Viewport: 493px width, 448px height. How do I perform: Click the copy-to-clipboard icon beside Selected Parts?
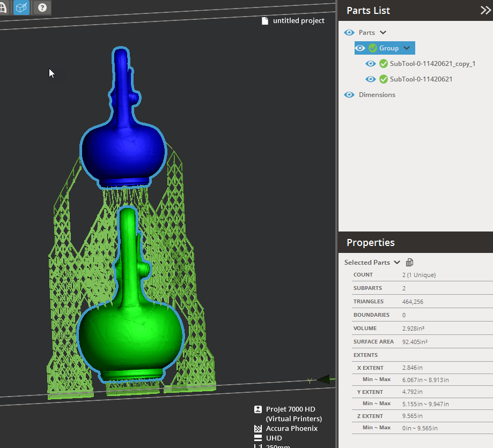(x=409, y=262)
